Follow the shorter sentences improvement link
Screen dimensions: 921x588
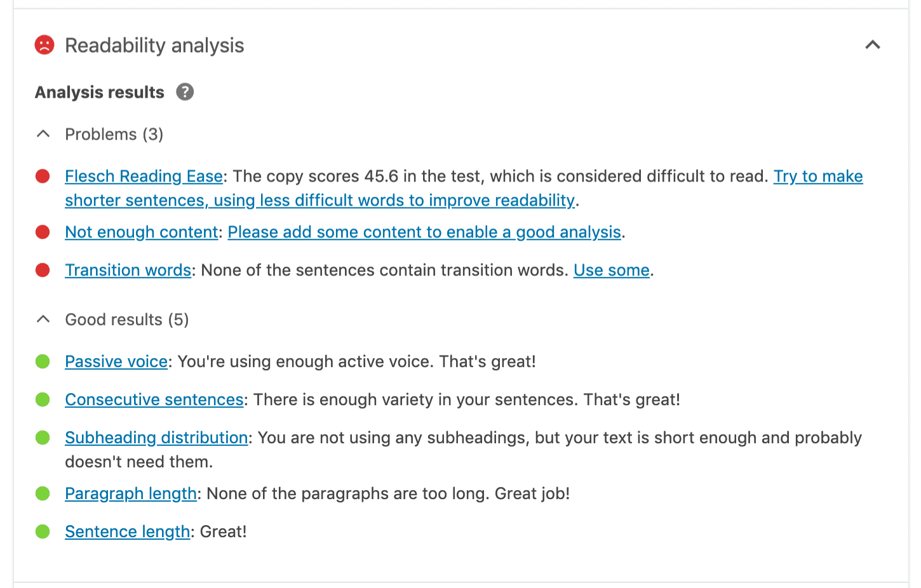coord(319,200)
